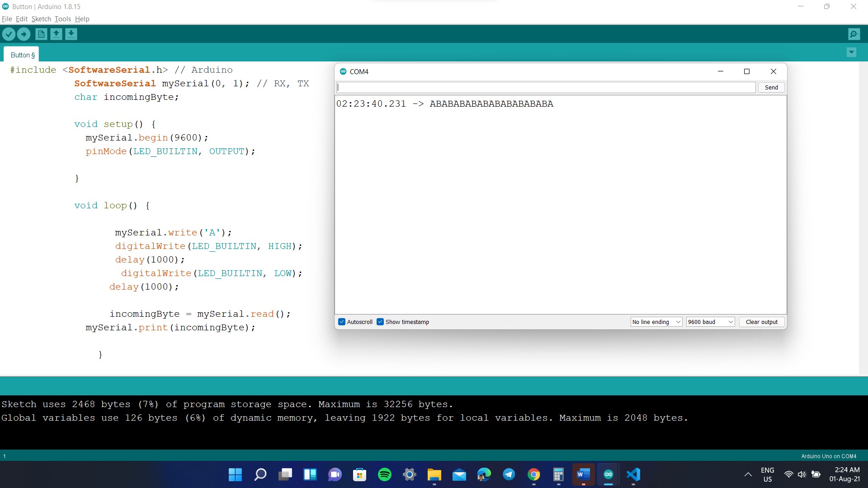Open the Serial Monitor magnifier icon
This screenshot has height=488, width=868.
click(854, 34)
